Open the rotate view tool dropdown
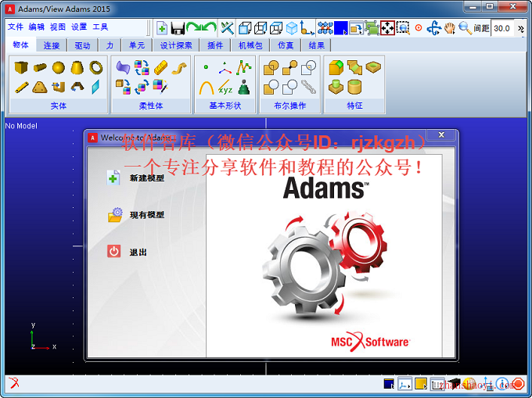The height and width of the screenshot is (398, 532). (434, 28)
